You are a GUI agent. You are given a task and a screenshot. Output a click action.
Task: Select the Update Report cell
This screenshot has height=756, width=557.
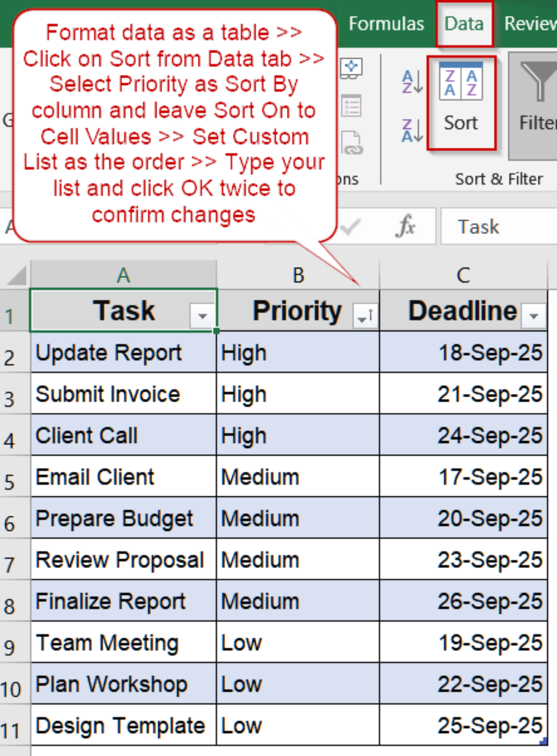tap(123, 353)
